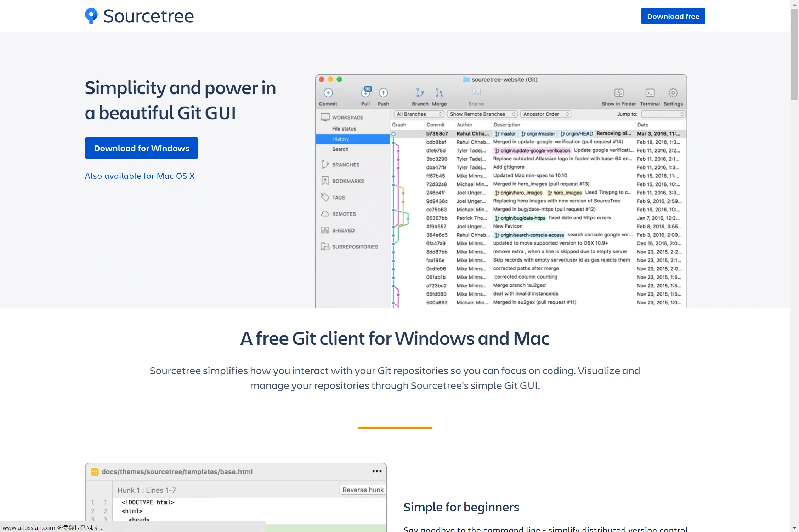This screenshot has width=799, height=532.
Task: Click the Download free button
Action: 673,16
